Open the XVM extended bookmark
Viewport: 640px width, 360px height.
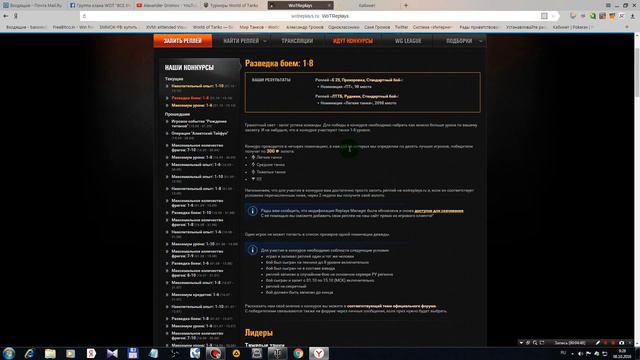(166, 27)
